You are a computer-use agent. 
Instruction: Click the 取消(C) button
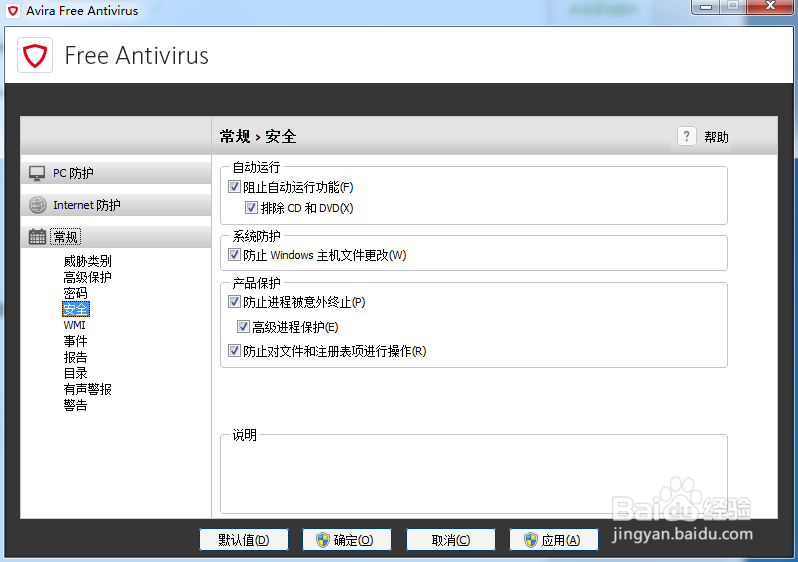[x=451, y=540]
